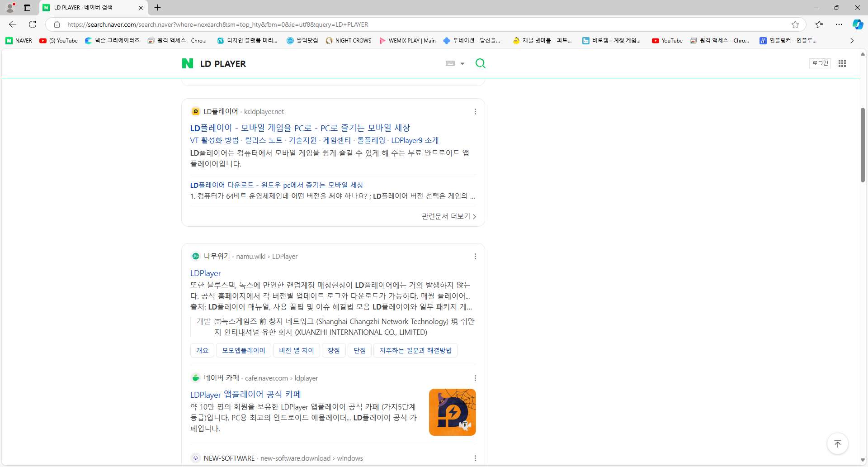Open 바로템 bookmark
Screen dimensions: 868x467
point(611,41)
